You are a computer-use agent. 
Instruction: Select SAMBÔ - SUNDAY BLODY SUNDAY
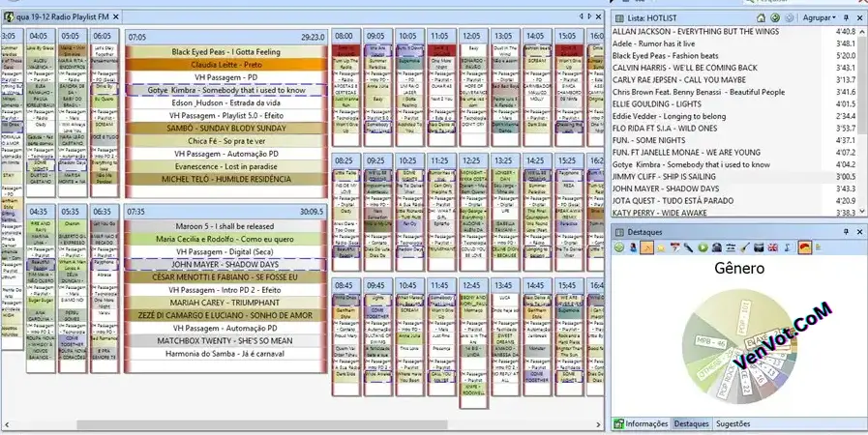(x=225, y=129)
